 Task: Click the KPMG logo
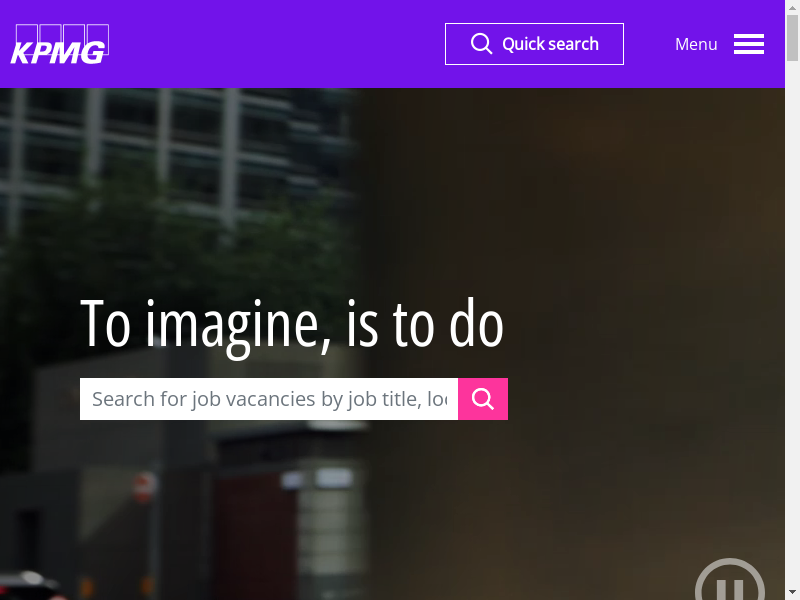(x=60, y=45)
